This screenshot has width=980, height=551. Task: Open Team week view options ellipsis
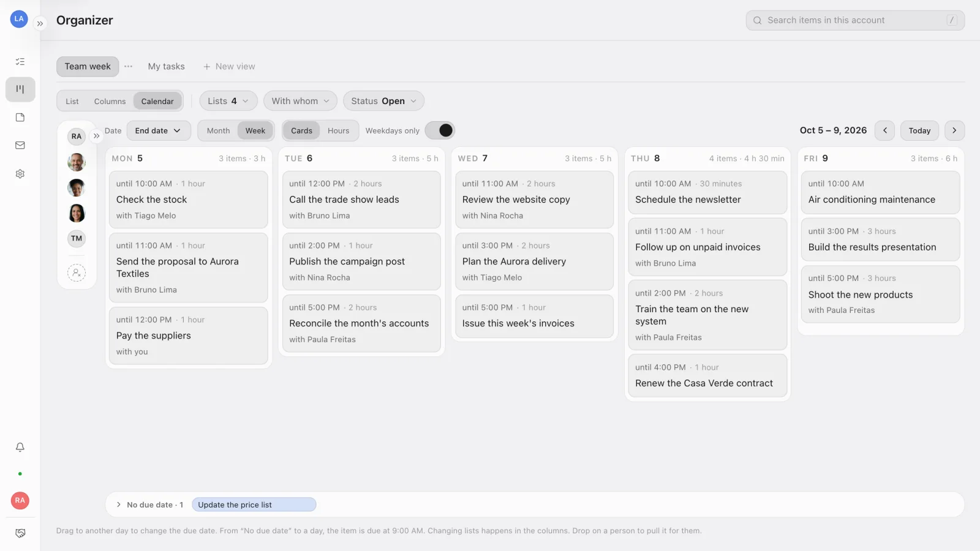click(x=128, y=66)
